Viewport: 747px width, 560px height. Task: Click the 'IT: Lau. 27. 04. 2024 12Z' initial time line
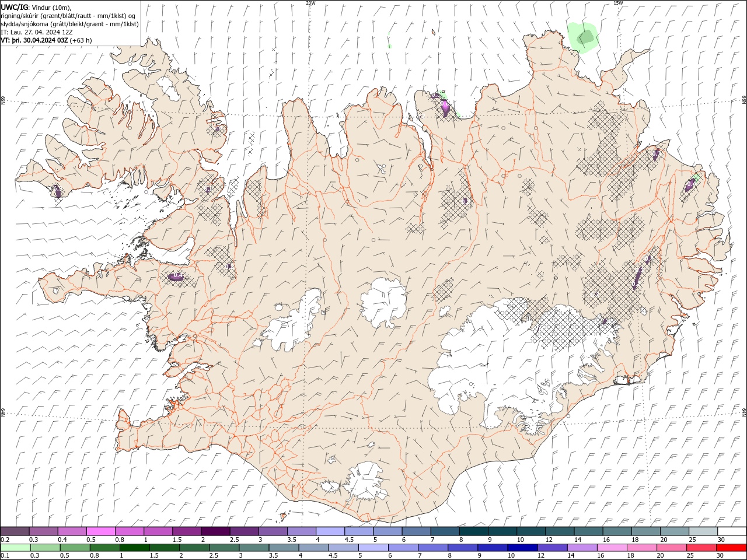37,32
